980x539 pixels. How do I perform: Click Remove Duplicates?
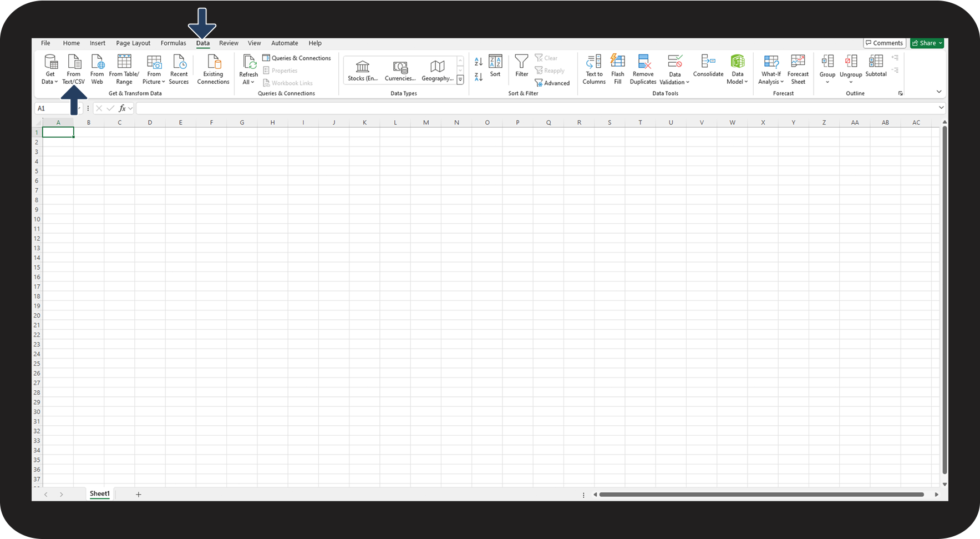point(643,69)
